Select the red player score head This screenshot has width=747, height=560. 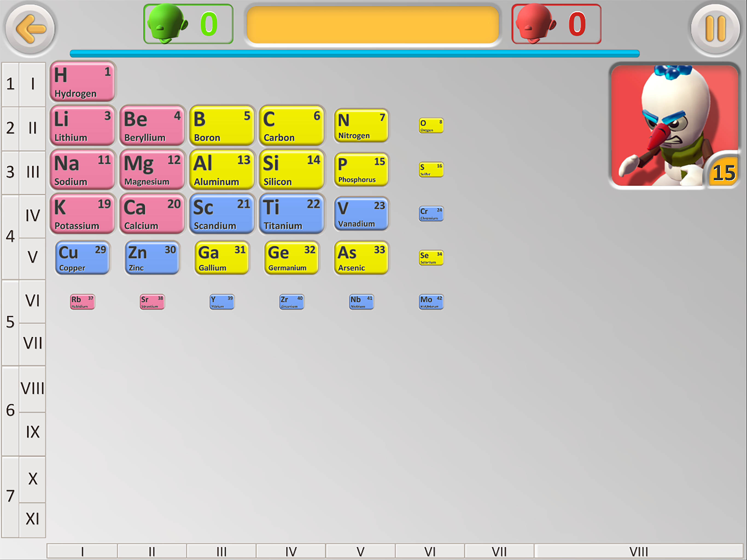pos(536,24)
